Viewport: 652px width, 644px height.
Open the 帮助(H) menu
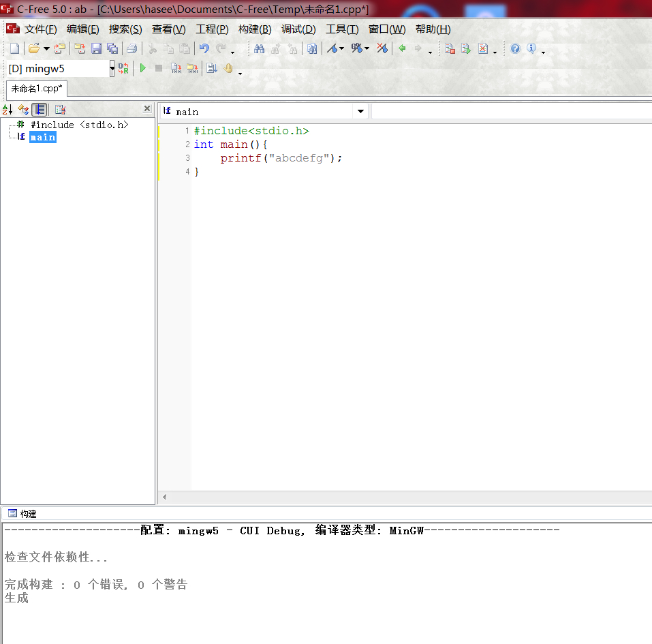433,29
